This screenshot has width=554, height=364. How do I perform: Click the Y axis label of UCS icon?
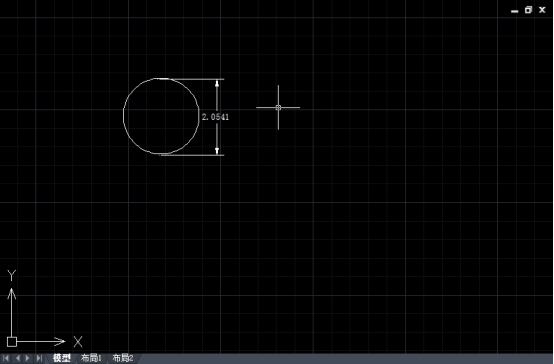pyautogui.click(x=12, y=275)
